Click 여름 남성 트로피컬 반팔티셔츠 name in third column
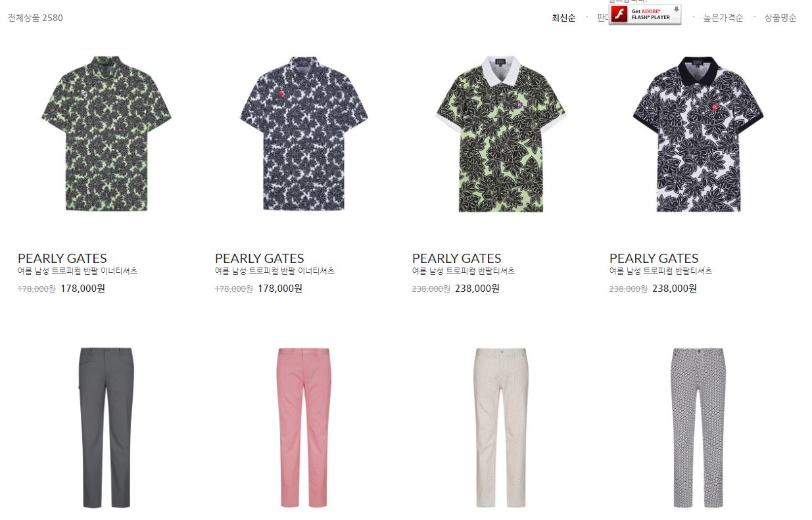 click(x=464, y=271)
